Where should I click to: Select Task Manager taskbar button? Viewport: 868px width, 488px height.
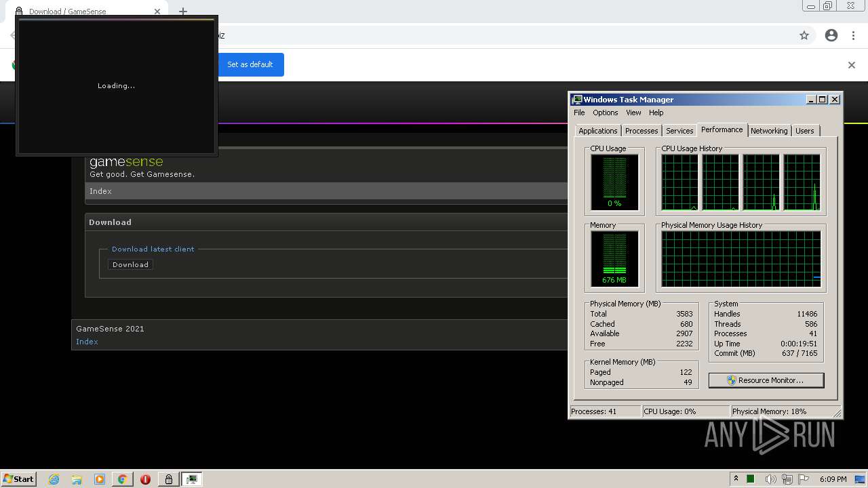pyautogui.click(x=192, y=479)
